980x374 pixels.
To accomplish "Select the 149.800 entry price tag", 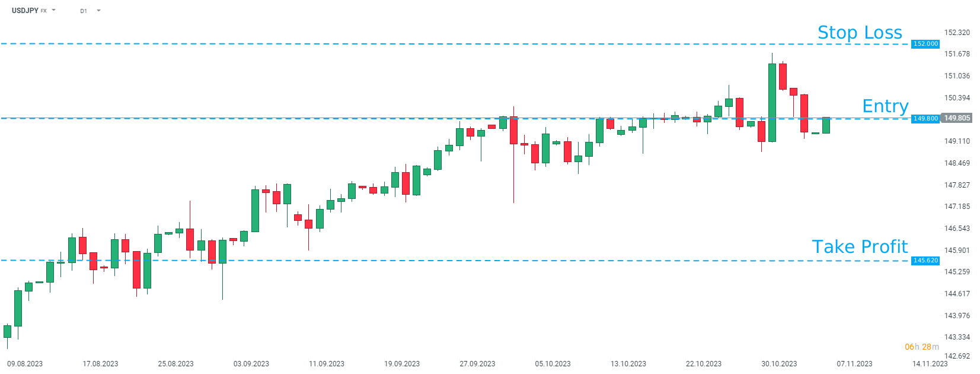I will click(925, 119).
